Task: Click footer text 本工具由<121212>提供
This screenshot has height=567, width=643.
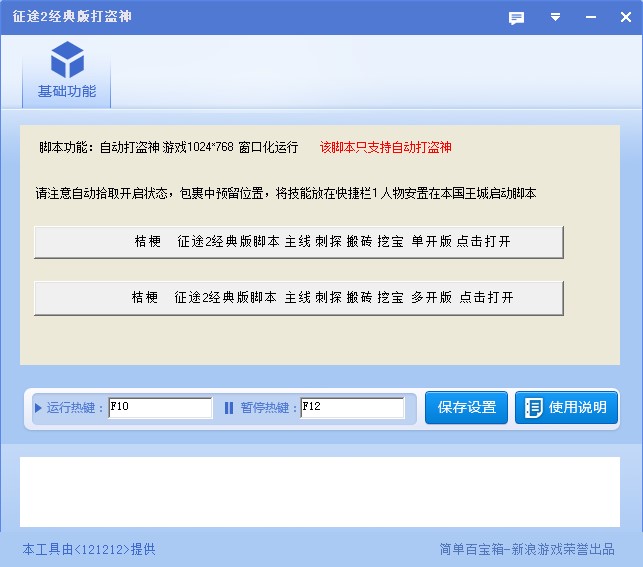Action: pos(89,549)
